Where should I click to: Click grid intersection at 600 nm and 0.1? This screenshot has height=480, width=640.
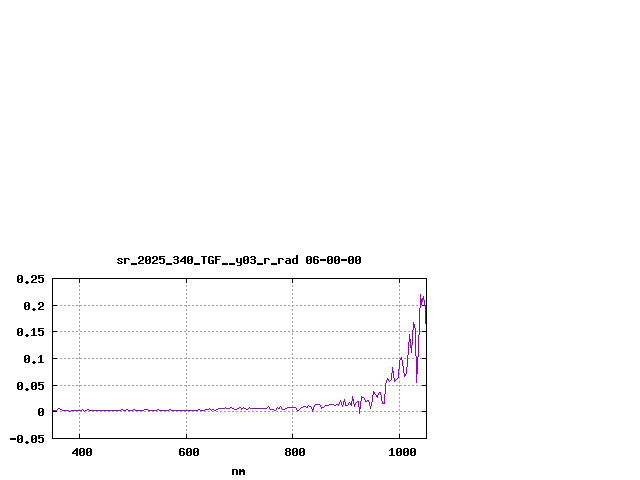point(186,358)
